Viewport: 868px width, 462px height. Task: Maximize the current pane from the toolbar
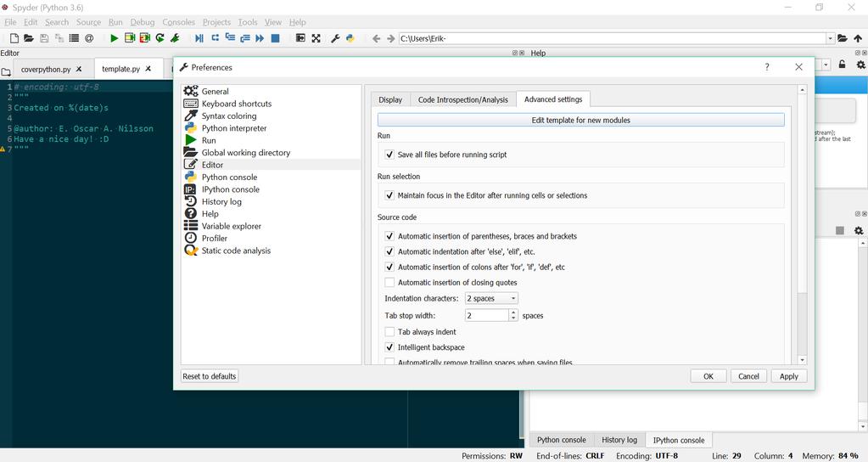tap(300, 38)
